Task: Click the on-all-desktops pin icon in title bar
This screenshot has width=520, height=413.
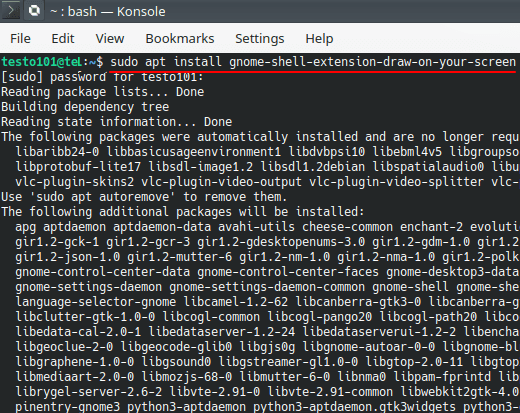Action: [x=34, y=10]
